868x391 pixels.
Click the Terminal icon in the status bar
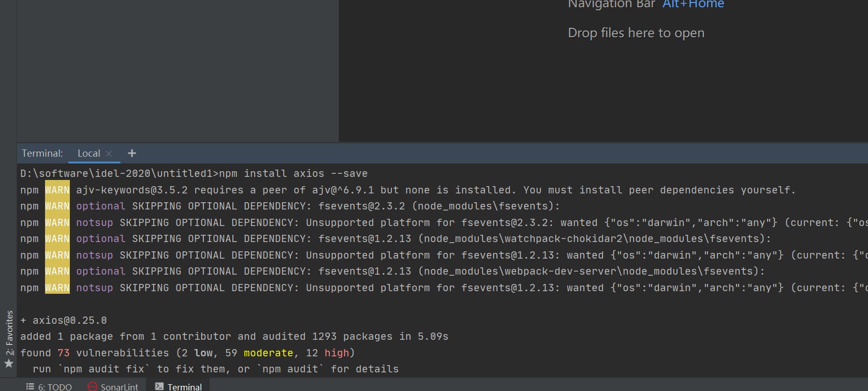point(158,386)
